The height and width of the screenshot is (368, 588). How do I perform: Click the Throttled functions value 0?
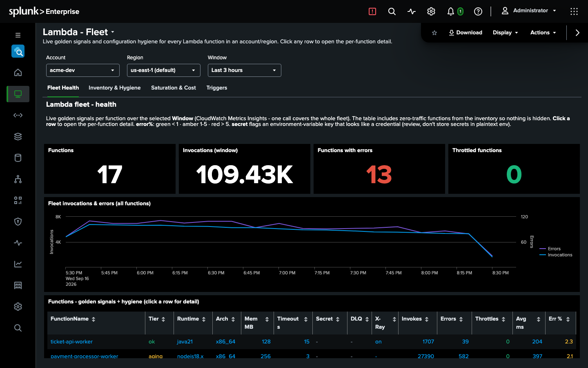point(514,175)
